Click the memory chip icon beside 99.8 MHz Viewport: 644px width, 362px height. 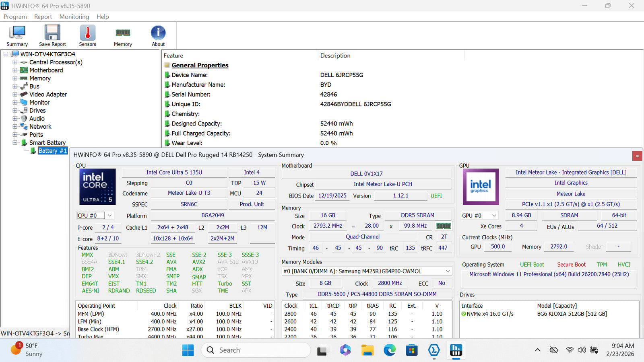(443, 226)
